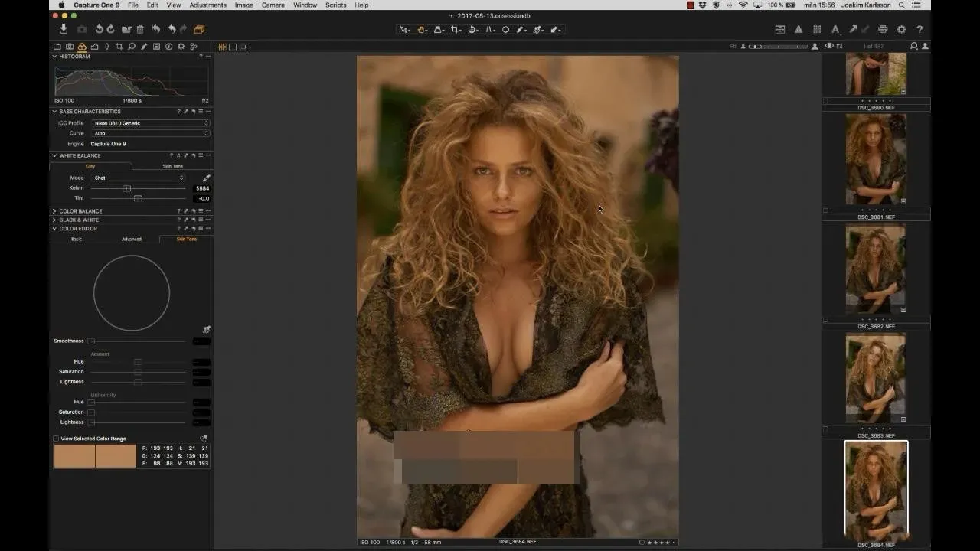Switch viewer to multi-view grid icon

tap(223, 47)
